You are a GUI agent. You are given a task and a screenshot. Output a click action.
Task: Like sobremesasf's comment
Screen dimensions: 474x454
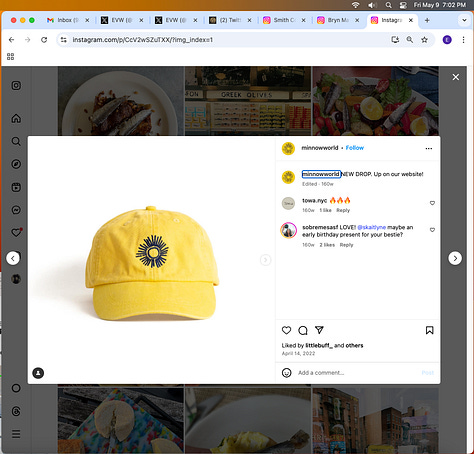[432, 230]
